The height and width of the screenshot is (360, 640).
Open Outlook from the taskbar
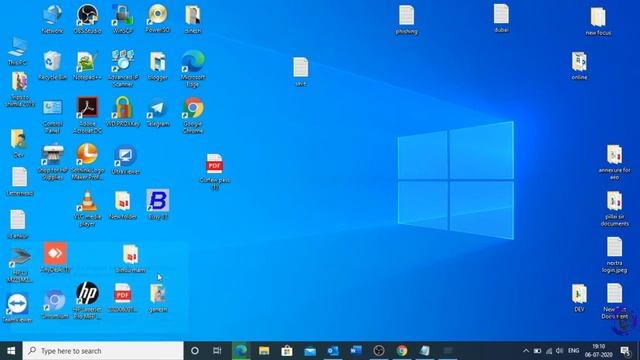pyautogui.click(x=333, y=351)
